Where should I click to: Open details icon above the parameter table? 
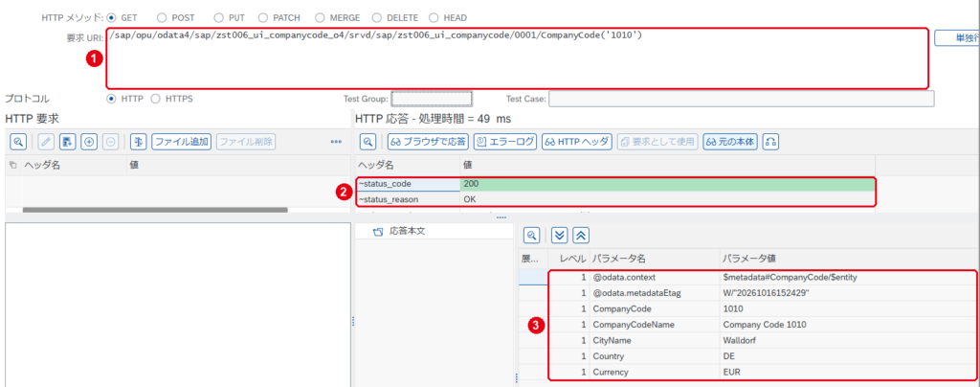coord(532,235)
